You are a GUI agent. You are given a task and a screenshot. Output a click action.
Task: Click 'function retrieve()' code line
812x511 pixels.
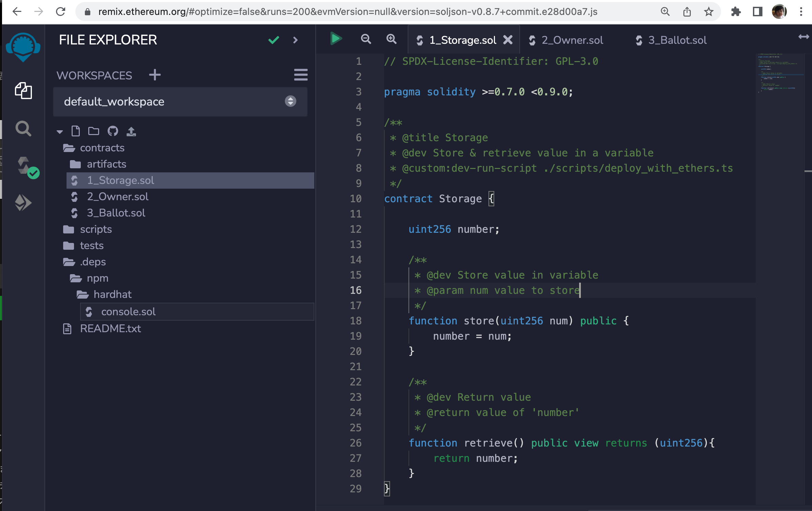tap(561, 443)
